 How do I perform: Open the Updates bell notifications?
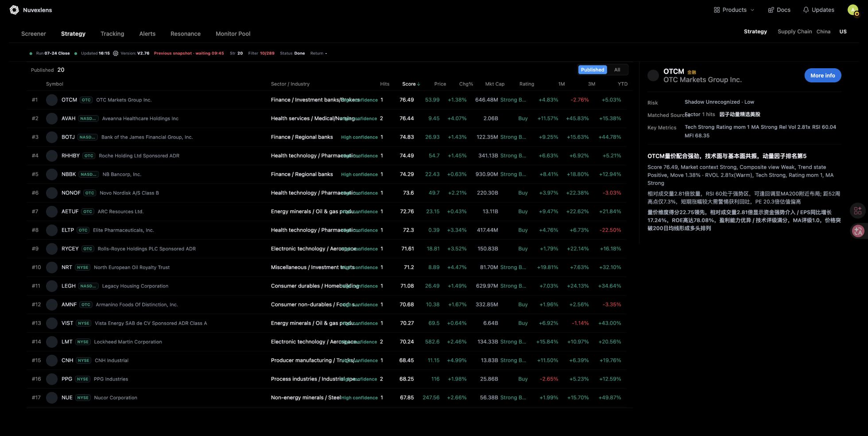coord(818,10)
